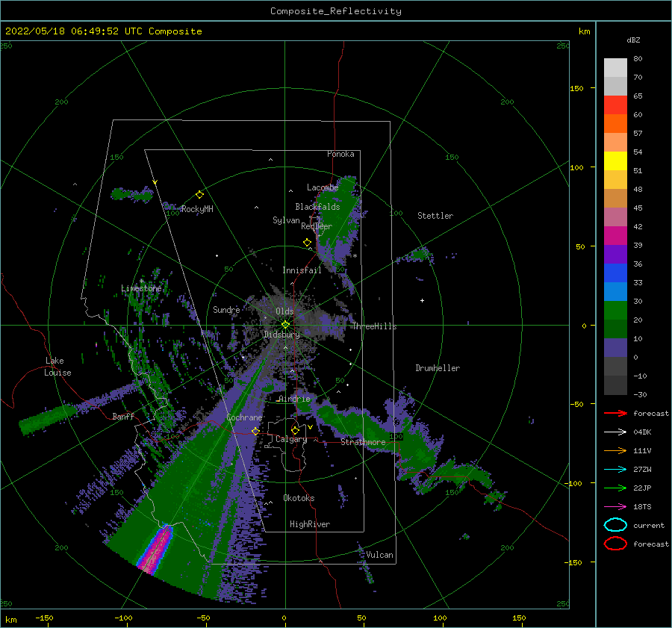Click the blue 33 dBZ color swatch
The width and height of the screenshot is (672, 628).
point(615,273)
